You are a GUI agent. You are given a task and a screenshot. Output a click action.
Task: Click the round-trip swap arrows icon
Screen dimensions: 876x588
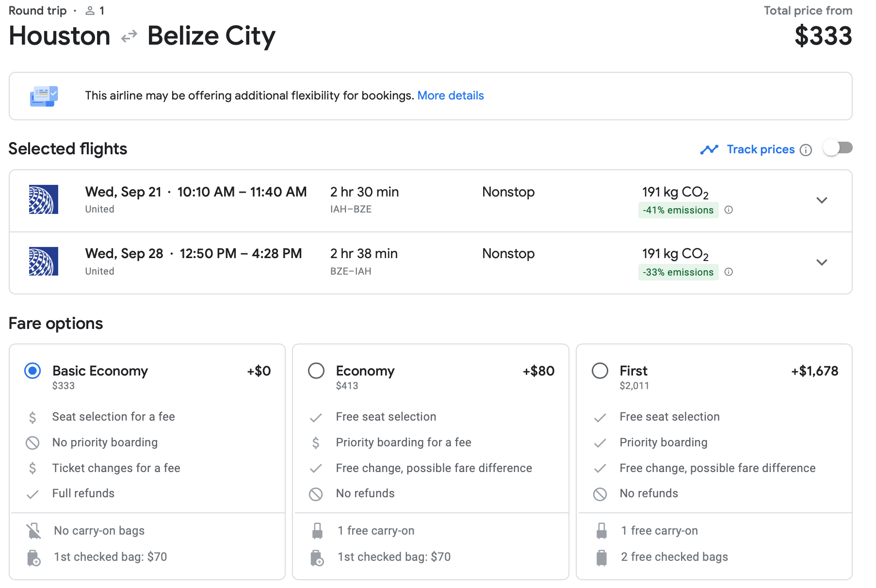[x=129, y=37]
